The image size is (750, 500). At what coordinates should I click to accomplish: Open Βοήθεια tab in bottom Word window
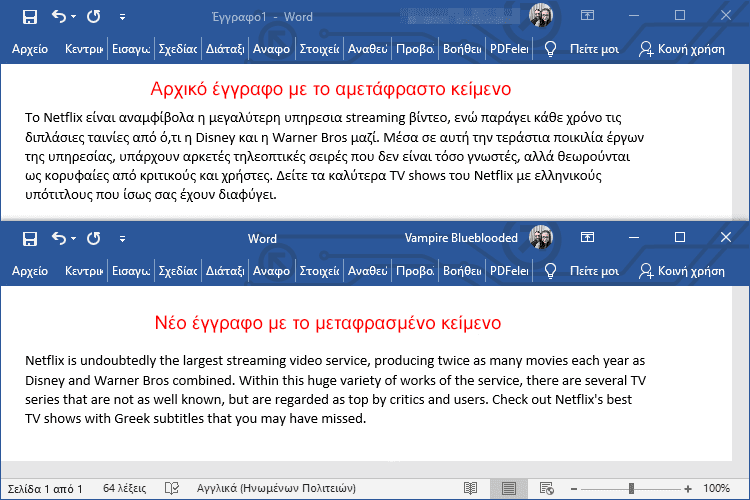462,271
